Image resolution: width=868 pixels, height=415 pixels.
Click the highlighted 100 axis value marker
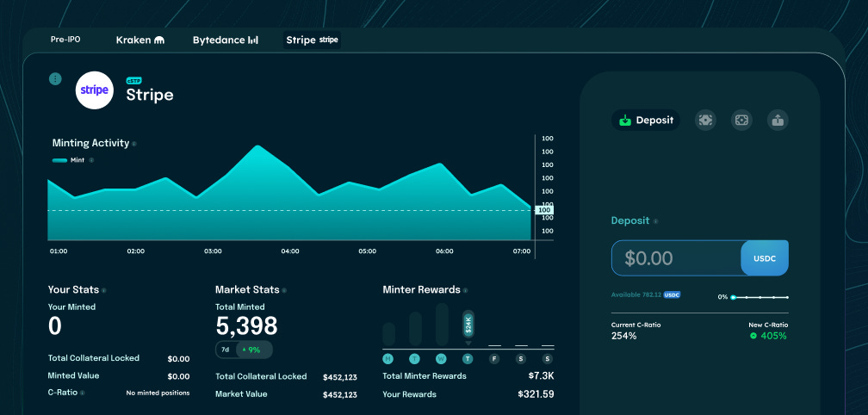click(544, 210)
